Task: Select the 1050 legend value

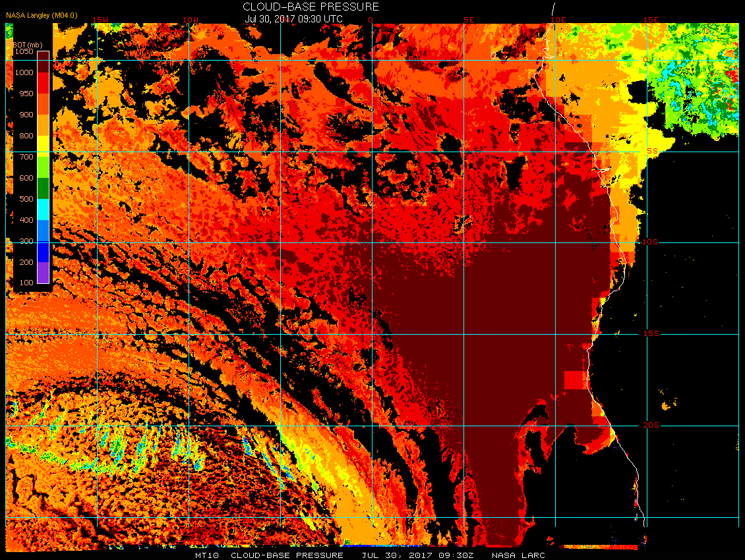Action: (24, 51)
